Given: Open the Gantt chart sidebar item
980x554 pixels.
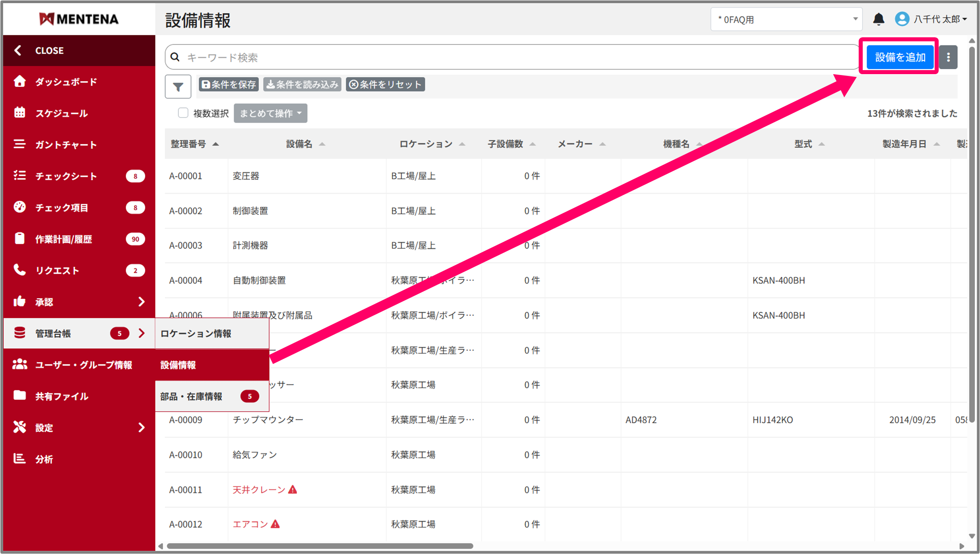Looking at the screenshot, I should click(66, 145).
